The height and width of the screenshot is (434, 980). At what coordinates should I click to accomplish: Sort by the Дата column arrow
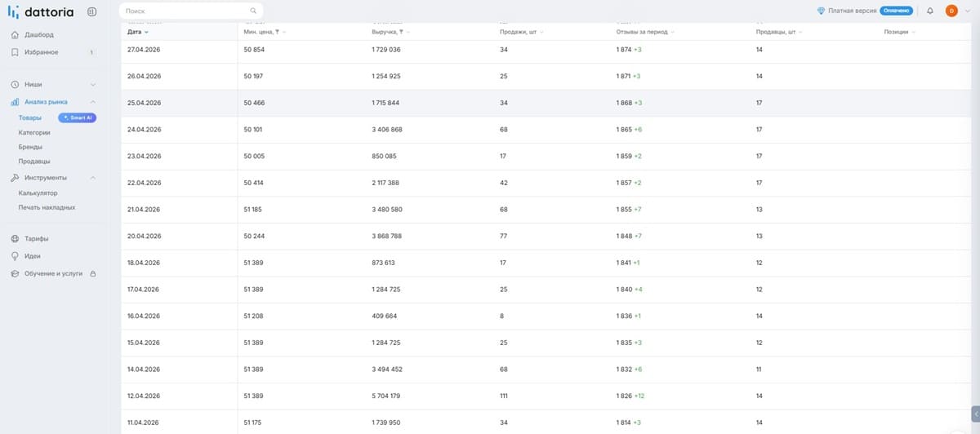coord(146,32)
